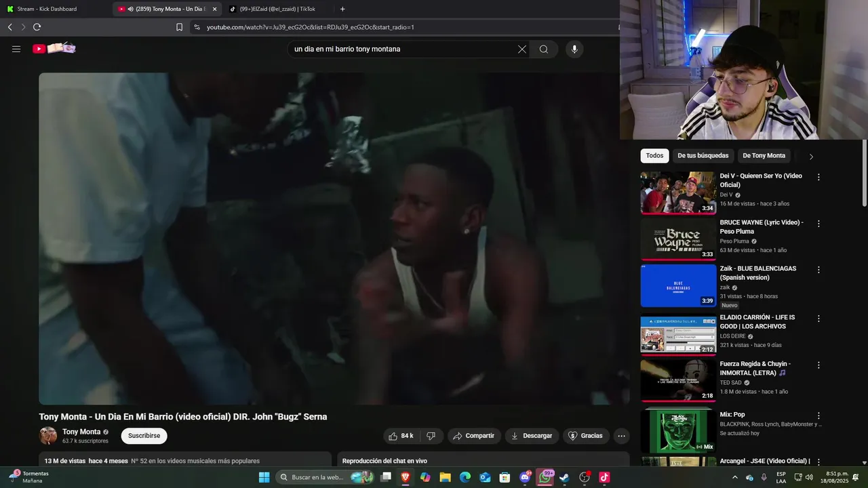Open options for Zaik BLUE BALENCIAGAS
The height and width of the screenshot is (488, 868).
coord(818,269)
